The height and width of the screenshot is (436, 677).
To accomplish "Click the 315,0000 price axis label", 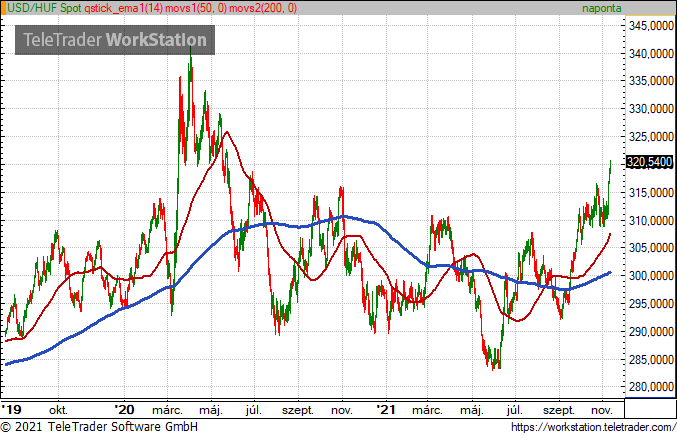I will coord(652,193).
